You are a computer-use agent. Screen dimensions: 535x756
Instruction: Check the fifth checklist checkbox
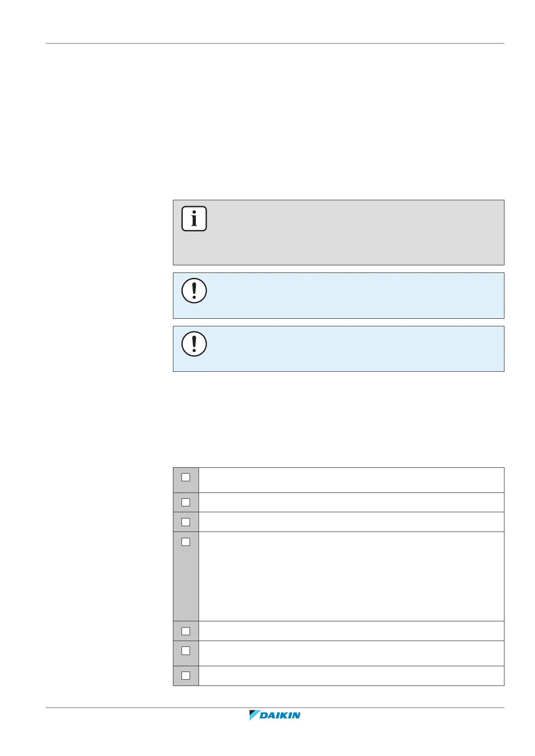186,631
